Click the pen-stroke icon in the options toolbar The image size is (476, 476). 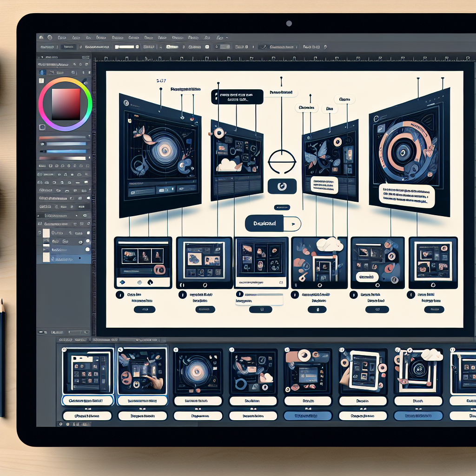264,47
